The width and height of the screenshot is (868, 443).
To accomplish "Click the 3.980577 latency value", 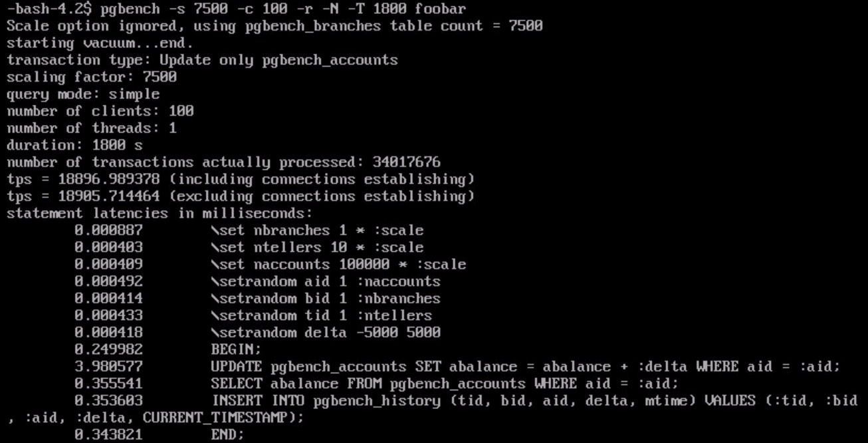I will (x=108, y=367).
